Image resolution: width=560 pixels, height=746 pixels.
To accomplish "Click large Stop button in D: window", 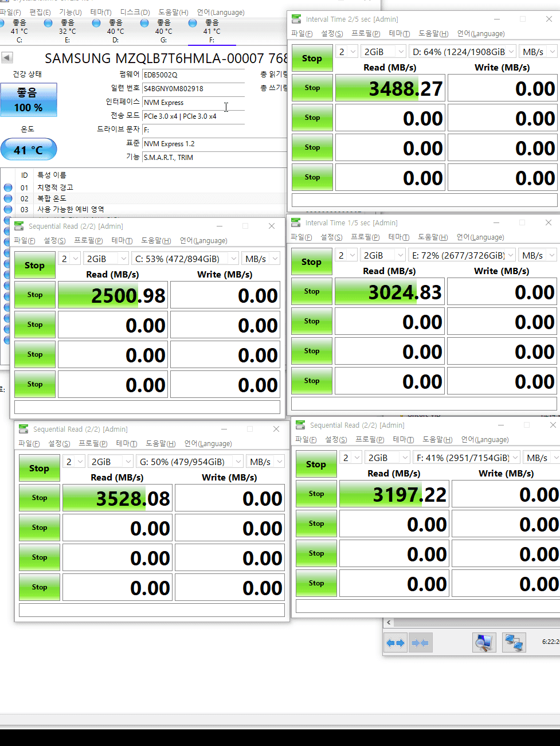I will pyautogui.click(x=312, y=58).
